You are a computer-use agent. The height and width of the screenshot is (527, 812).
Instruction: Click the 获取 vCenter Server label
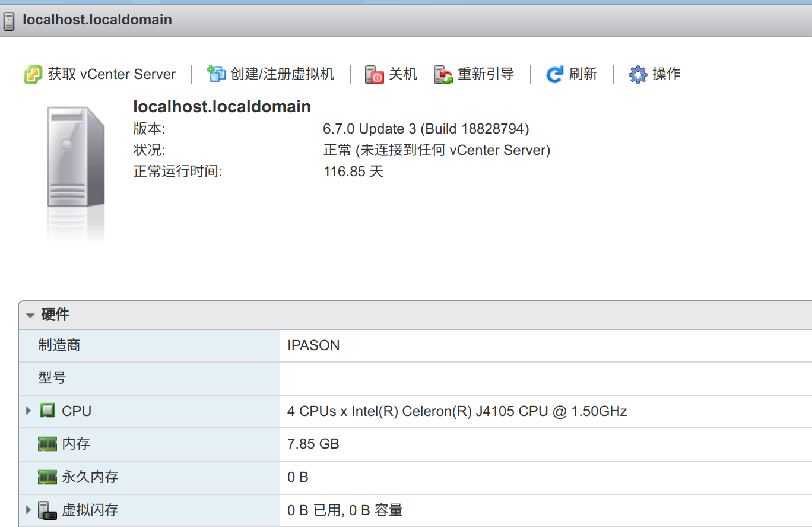tap(112, 74)
